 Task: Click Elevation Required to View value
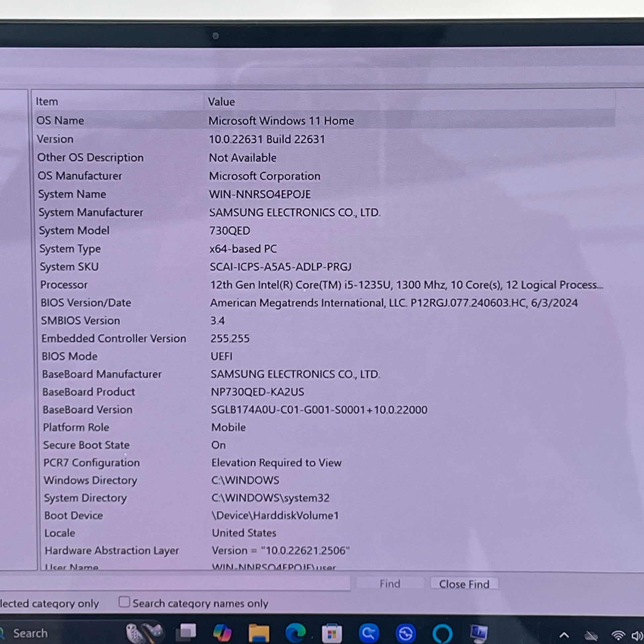(276, 463)
